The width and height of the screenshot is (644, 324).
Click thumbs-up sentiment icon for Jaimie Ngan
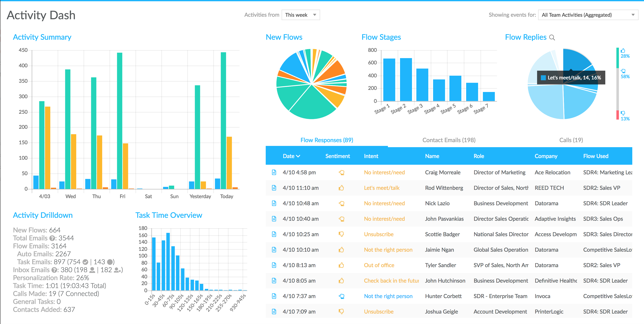coord(341,250)
